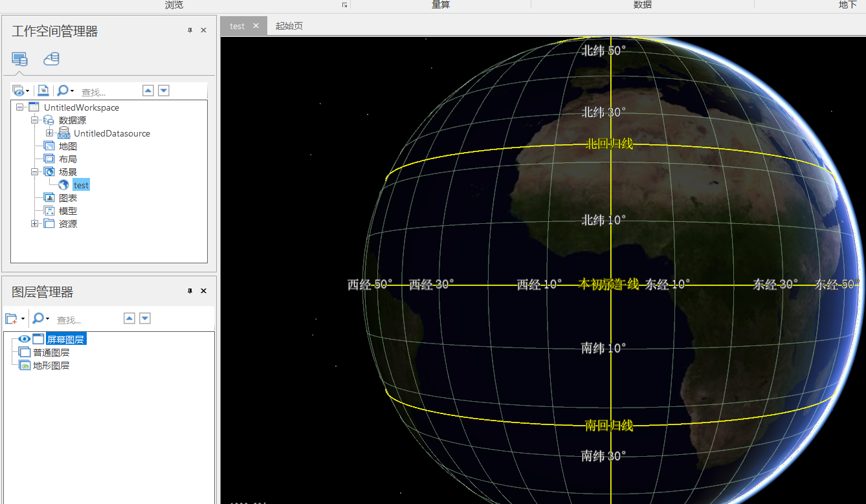Expand the 资源 resources node
The width and height of the screenshot is (866, 504).
35,224
